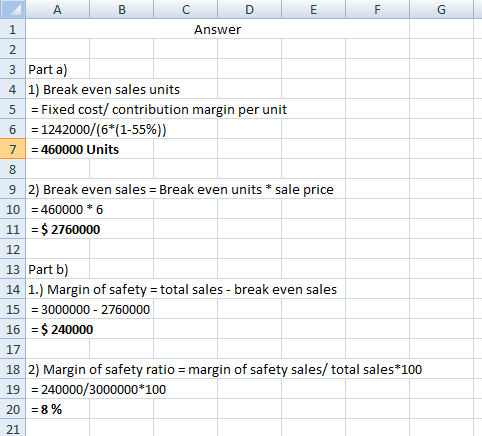Select row 2 header

point(13,49)
